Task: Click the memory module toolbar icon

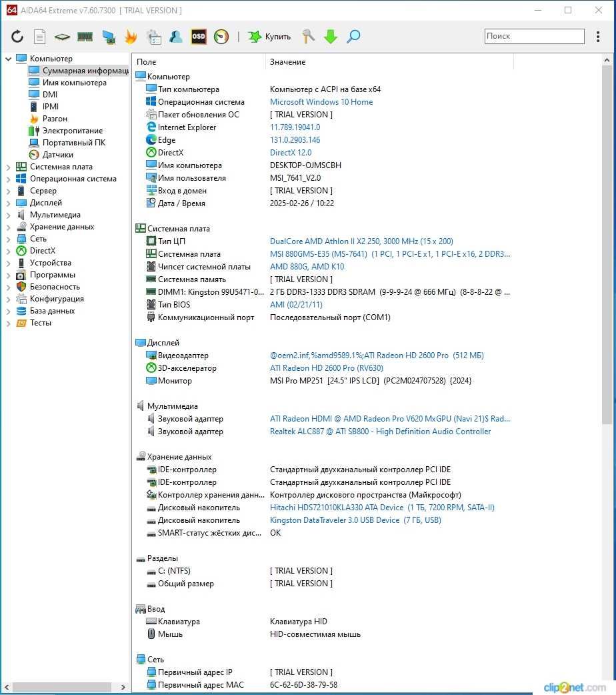Action: coord(85,36)
